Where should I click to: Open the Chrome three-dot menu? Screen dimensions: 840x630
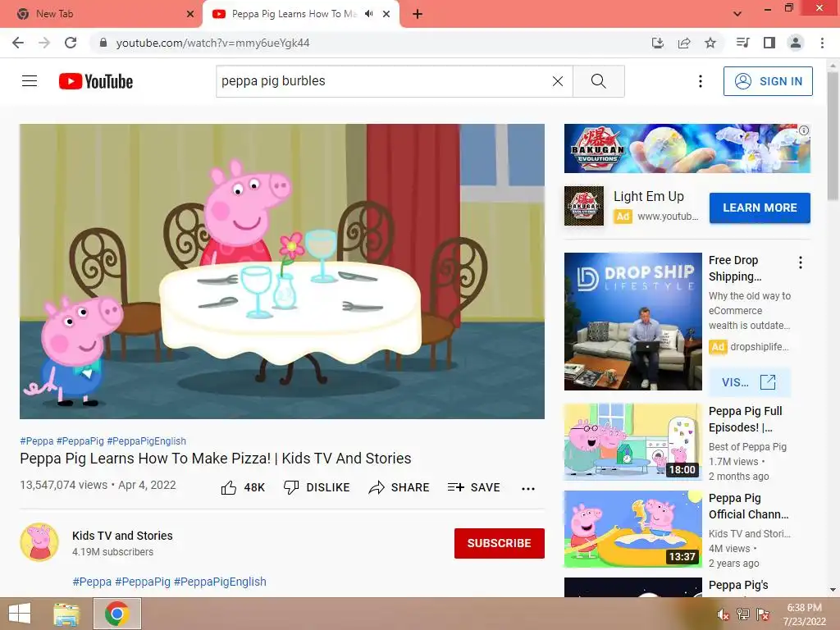tap(822, 43)
